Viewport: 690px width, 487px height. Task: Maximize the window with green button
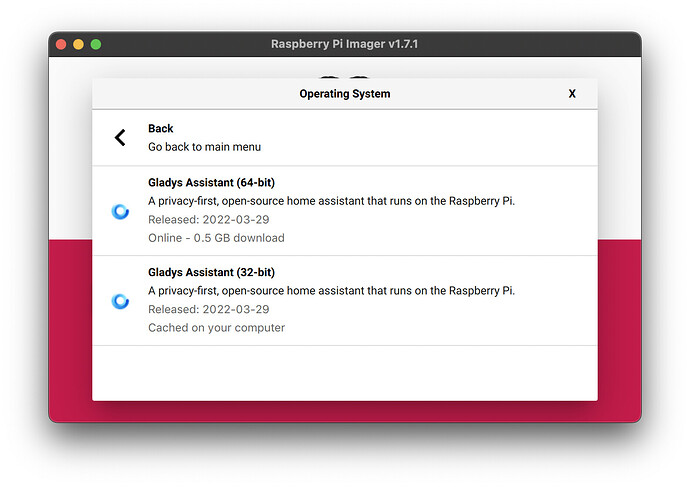tap(96, 44)
